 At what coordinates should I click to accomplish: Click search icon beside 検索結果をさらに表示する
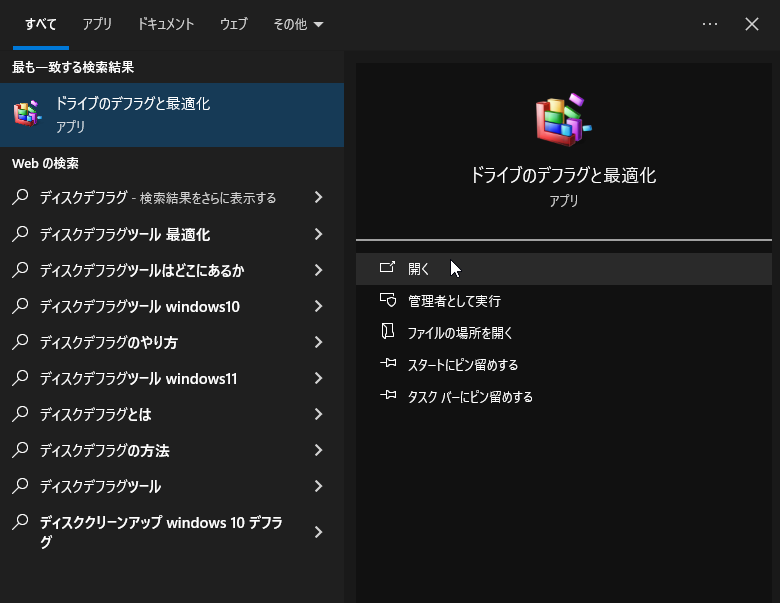click(x=20, y=197)
